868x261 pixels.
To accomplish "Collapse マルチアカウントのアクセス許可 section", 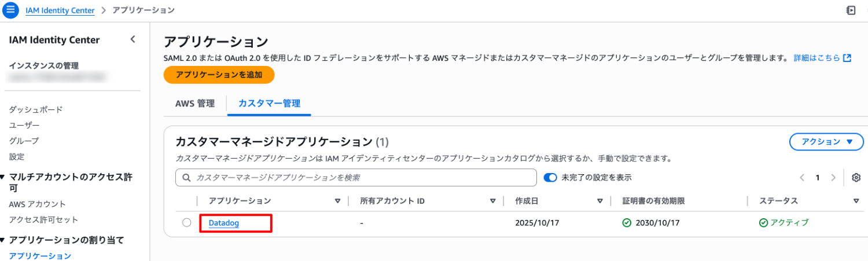I will click(3, 178).
